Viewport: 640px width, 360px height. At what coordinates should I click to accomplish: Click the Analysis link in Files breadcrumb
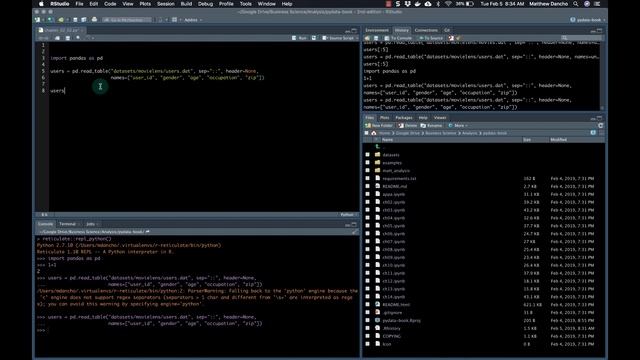[469, 133]
